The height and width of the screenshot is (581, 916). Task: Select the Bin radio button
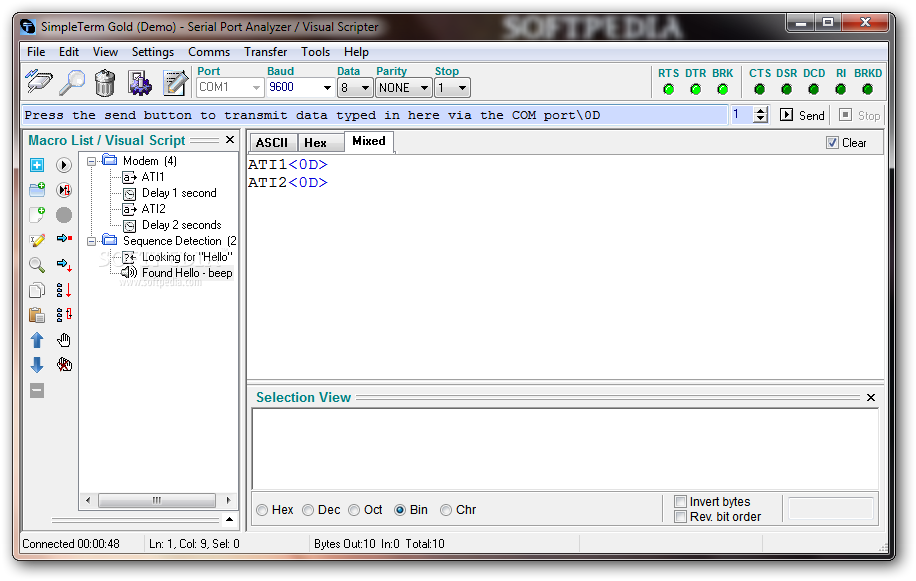[400, 510]
